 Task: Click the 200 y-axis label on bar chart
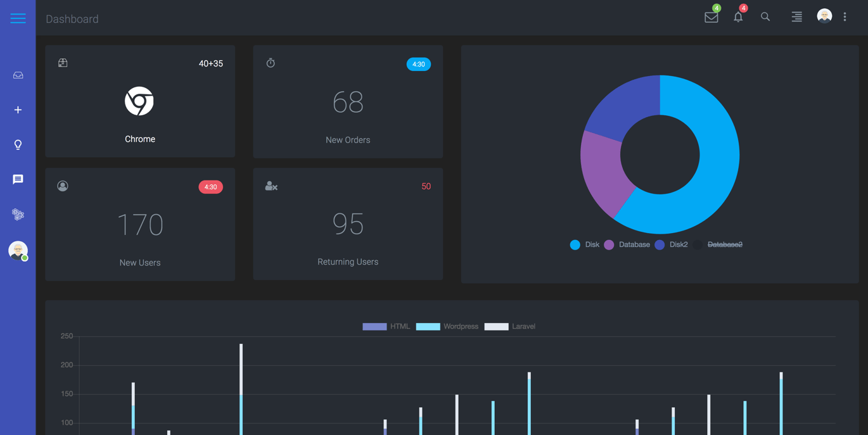67,365
